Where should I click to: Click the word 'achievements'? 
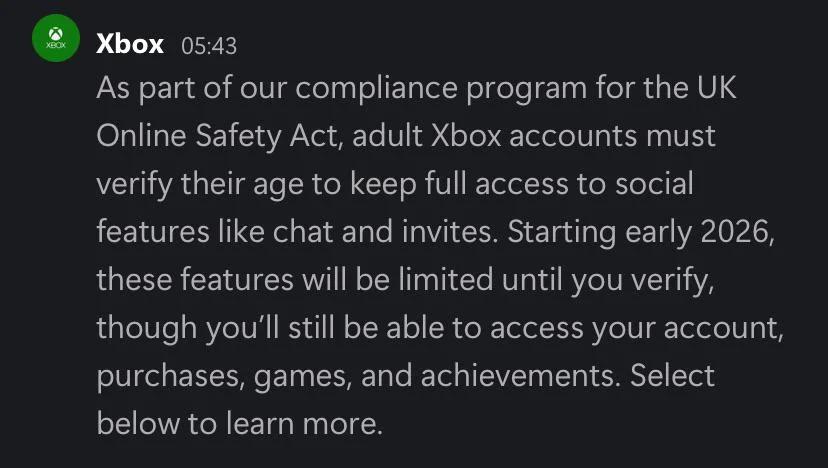[x=521, y=377]
